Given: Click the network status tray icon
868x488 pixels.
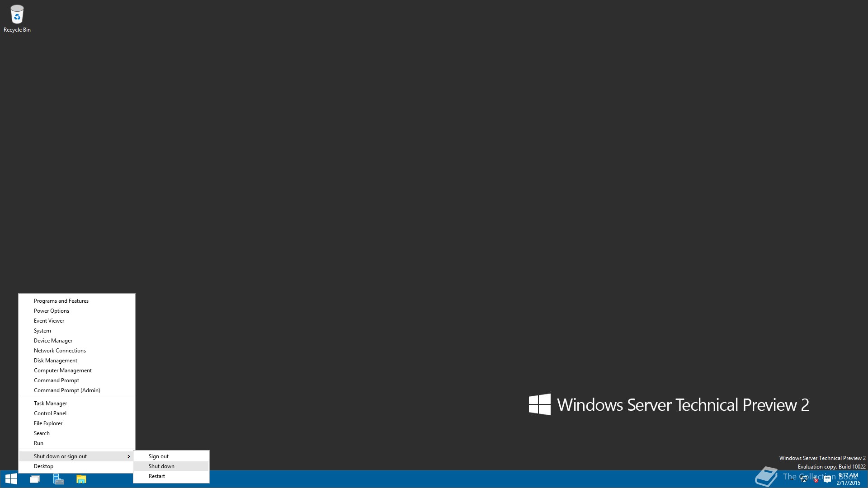Looking at the screenshot, I should [x=804, y=479].
